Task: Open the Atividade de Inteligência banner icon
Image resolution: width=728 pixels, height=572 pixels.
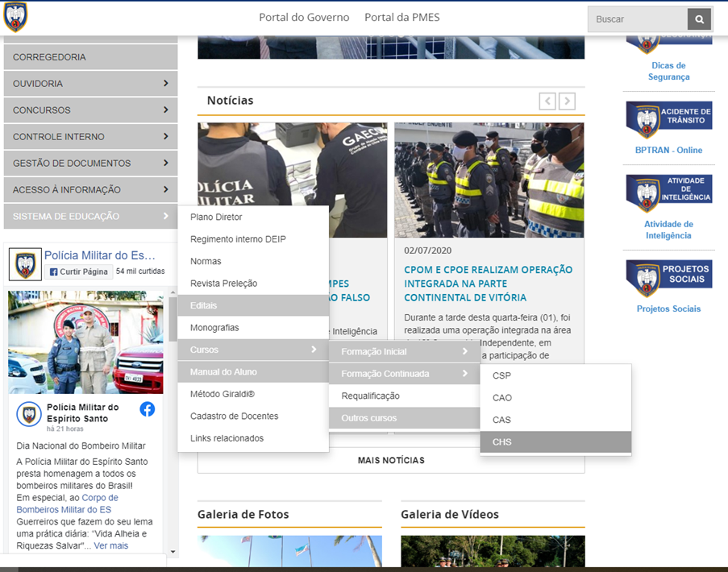Action: 668,194
